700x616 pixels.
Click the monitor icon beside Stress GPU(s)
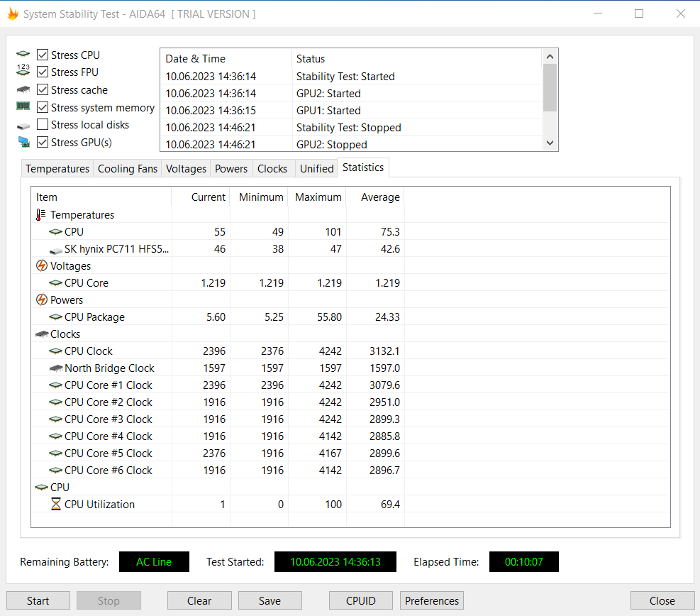point(23,142)
